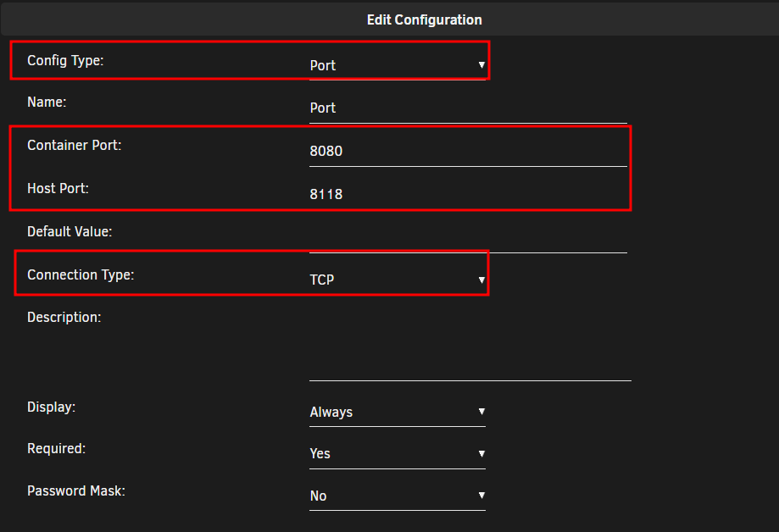779x532 pixels.
Task: Click into Host Port field with 8118
Action: tap(468, 194)
